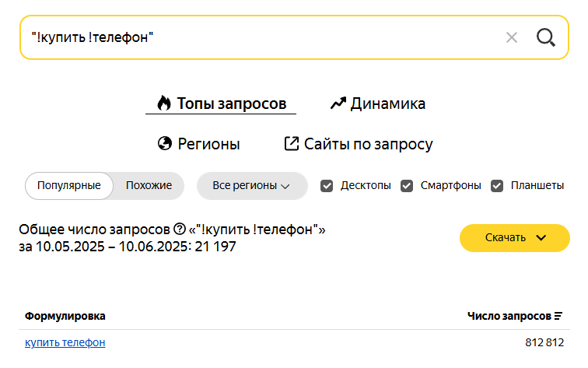588x368 pixels.
Task: Uncheck the Десктопы checkbox
Action: click(327, 186)
